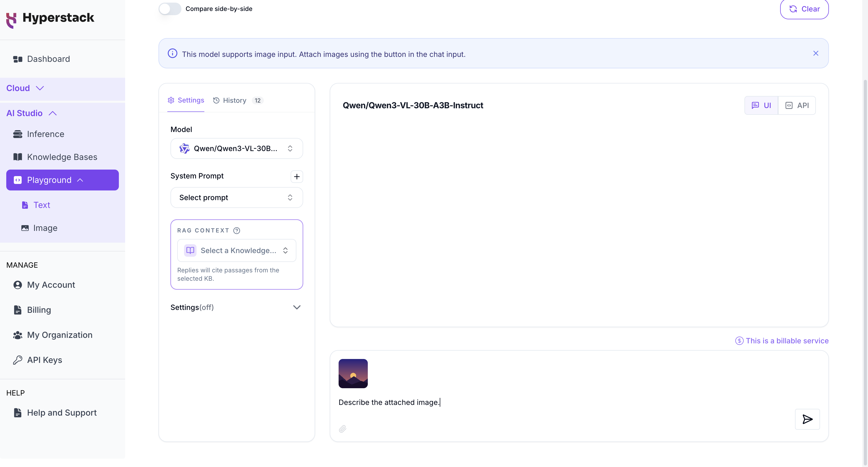Switch to the Settings tab
The width and height of the screenshot is (868, 467).
pyautogui.click(x=186, y=100)
